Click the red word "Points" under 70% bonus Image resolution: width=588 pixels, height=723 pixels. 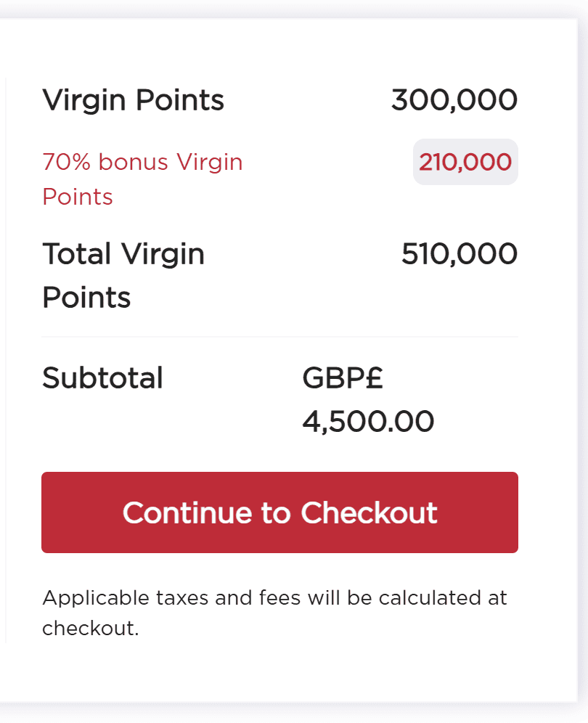[x=78, y=197]
